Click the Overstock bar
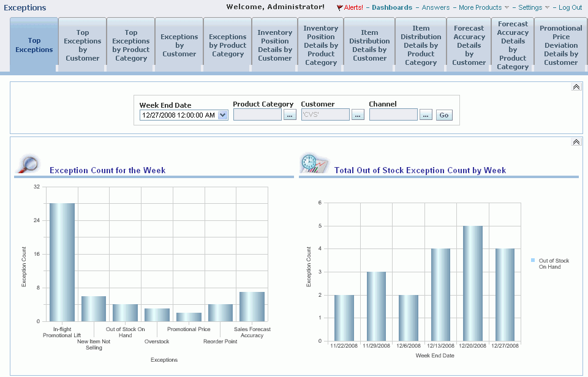Screen dimensions: 588x377 [x=157, y=315]
